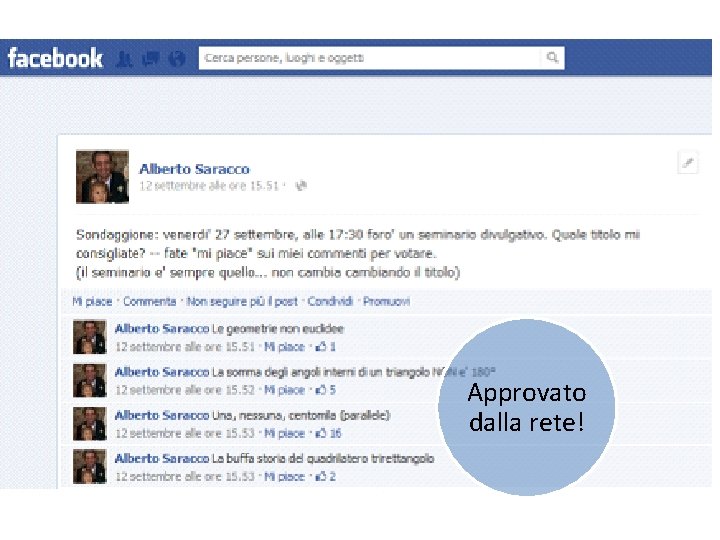Open avatar on 'Le geometrie non euclidee' comment
The image size is (720, 540).
click(x=90, y=337)
